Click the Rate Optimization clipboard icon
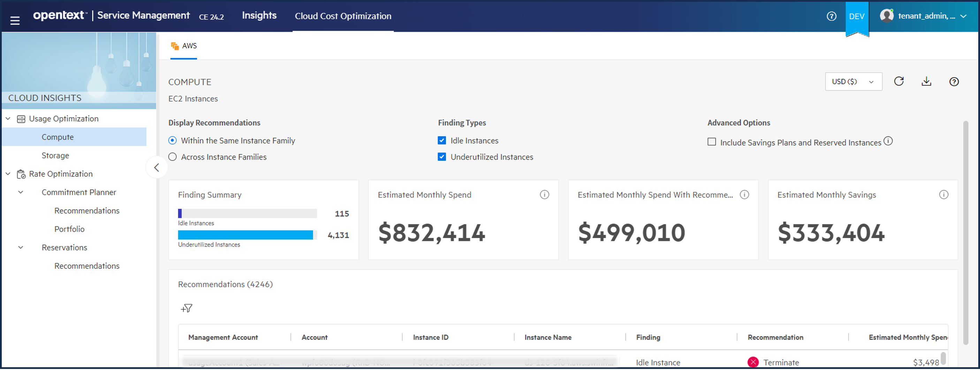 [x=21, y=174]
